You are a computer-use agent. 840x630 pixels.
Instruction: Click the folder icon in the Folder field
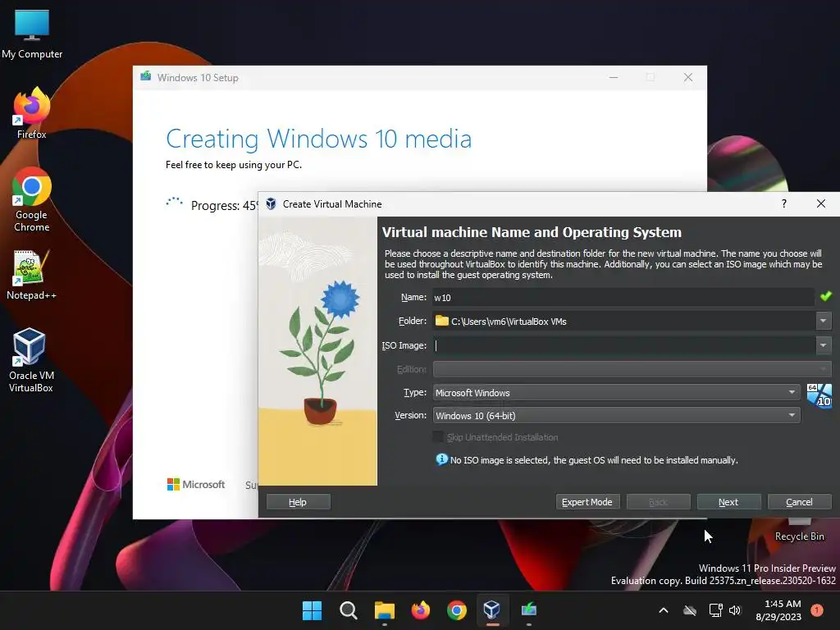click(442, 321)
